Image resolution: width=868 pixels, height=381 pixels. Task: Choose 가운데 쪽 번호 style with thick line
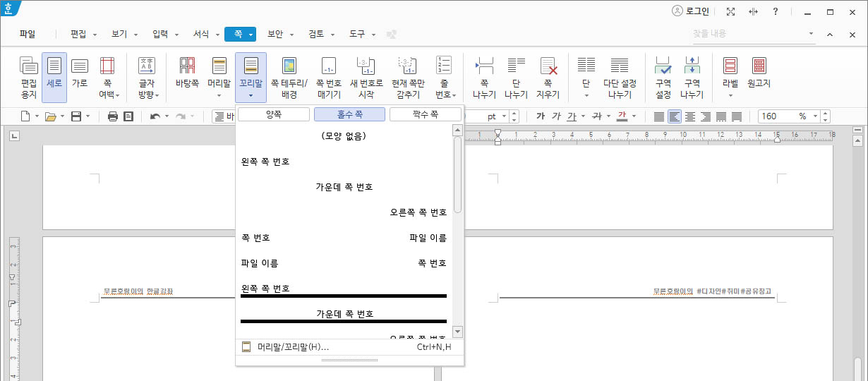point(344,315)
